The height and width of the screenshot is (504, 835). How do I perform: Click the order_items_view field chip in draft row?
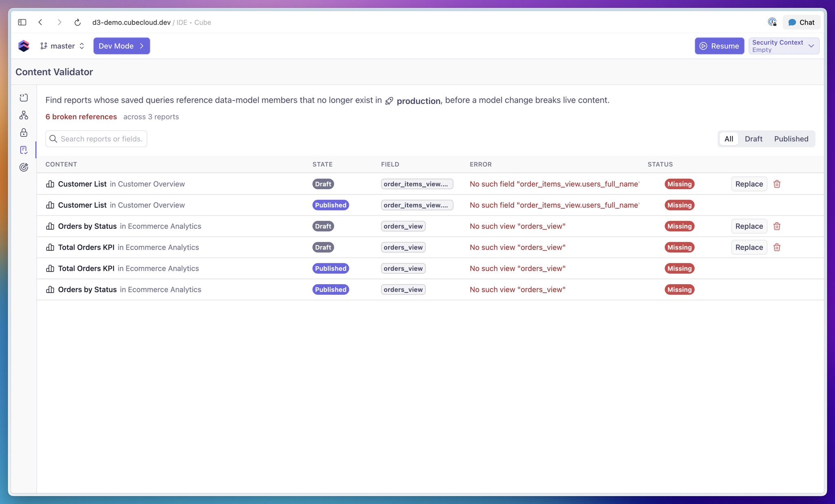(x=417, y=184)
